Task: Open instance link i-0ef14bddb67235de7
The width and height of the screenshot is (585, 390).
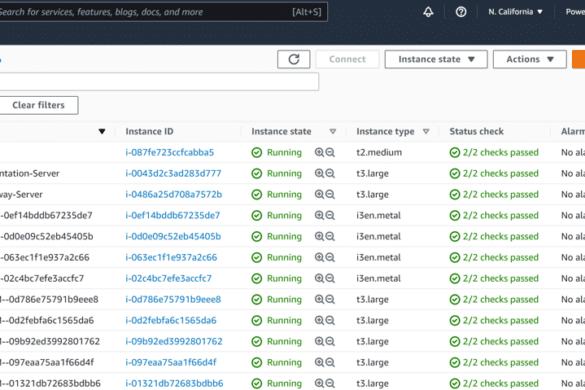Action: pyautogui.click(x=173, y=215)
